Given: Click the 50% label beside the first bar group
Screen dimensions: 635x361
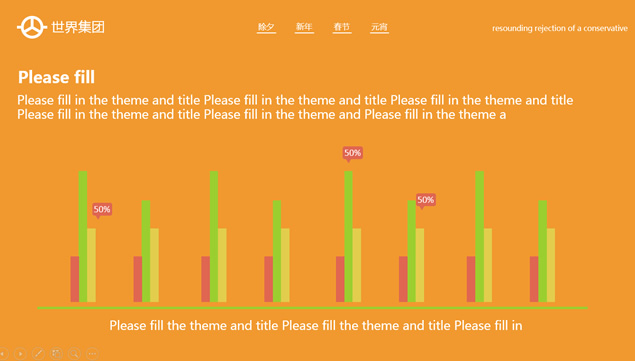Looking at the screenshot, I should [x=102, y=209].
